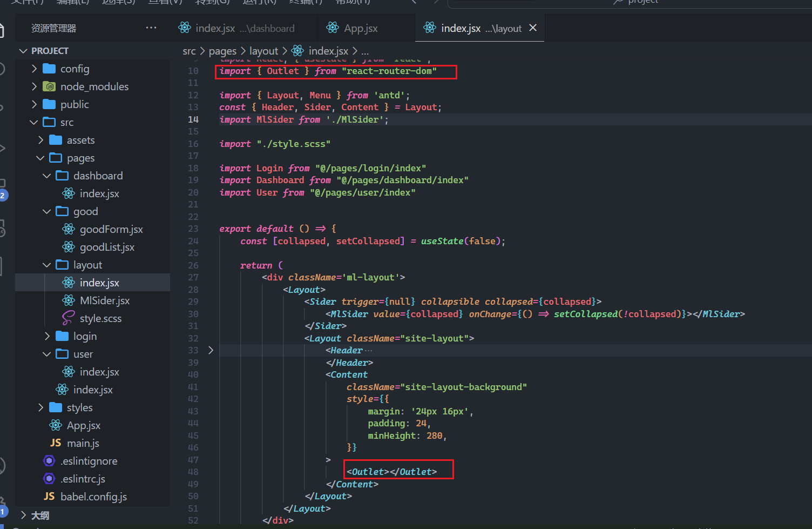Collapse the good folder
This screenshot has width=812, height=529.
click(x=47, y=211)
